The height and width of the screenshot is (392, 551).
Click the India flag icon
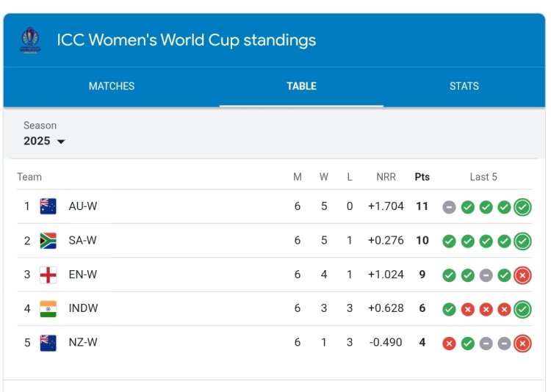pyautogui.click(x=48, y=308)
